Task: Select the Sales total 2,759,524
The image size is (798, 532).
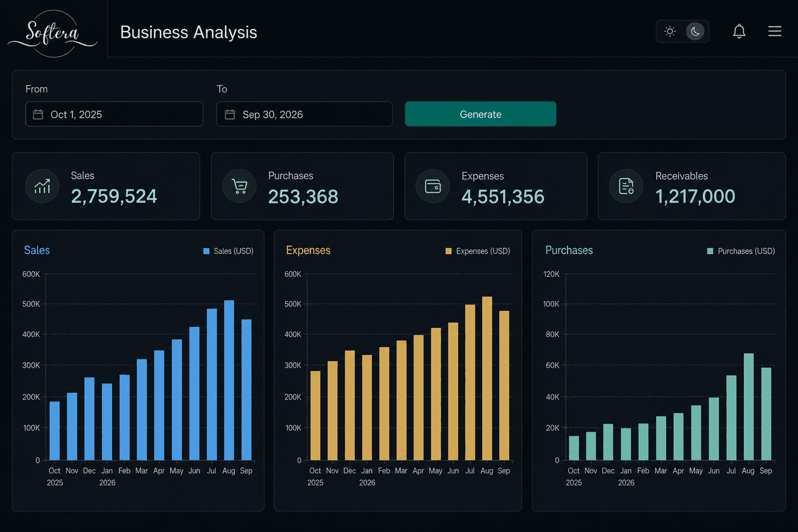Action: [114, 196]
